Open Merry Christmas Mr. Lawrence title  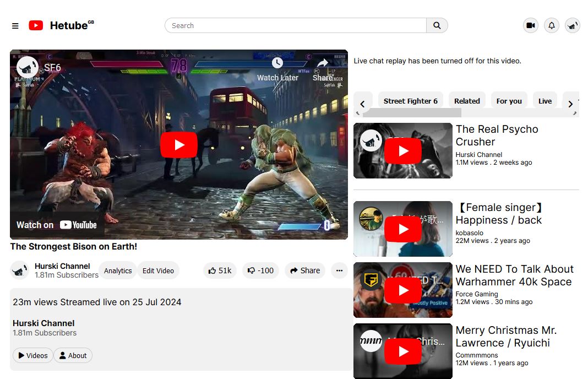pyautogui.click(x=507, y=337)
